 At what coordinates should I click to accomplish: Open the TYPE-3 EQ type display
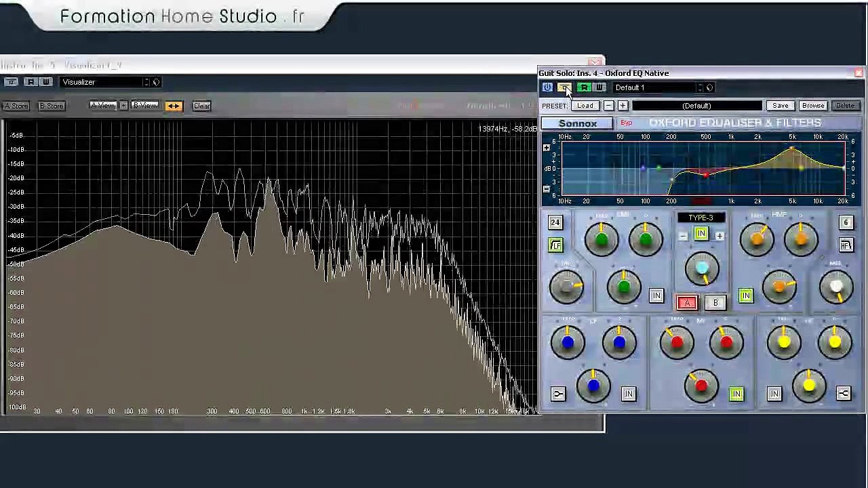(701, 218)
